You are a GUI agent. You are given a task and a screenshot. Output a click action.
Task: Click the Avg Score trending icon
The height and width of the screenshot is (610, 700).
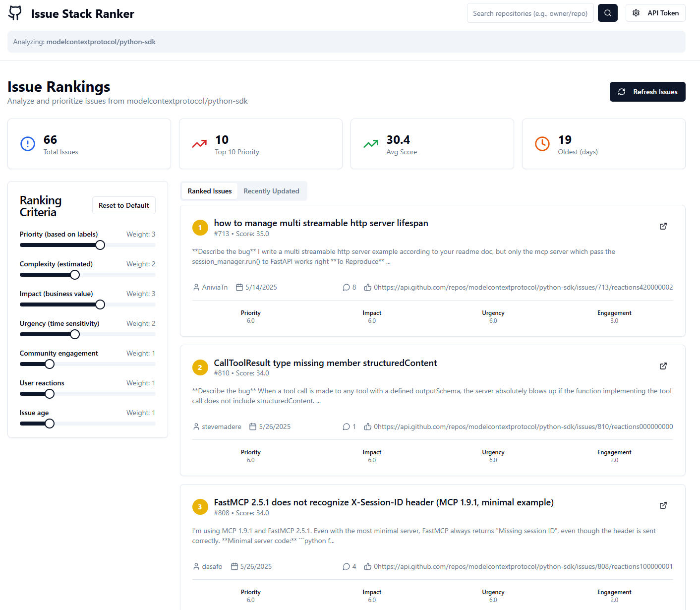click(370, 144)
